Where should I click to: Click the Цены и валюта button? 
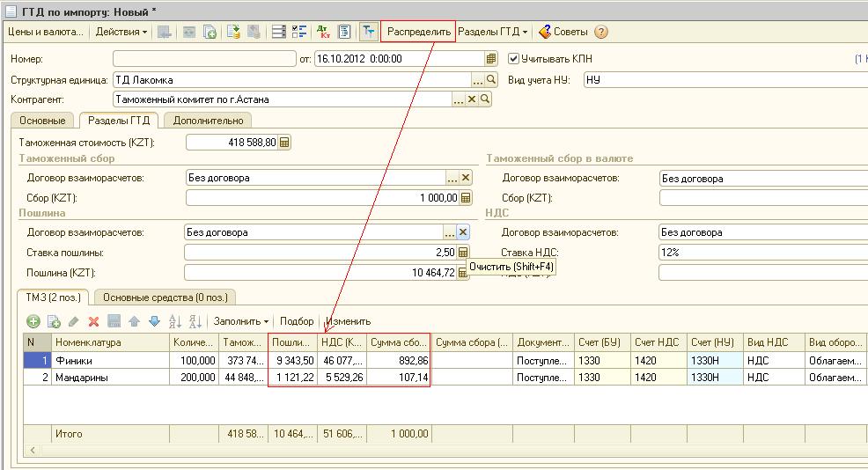tap(45, 32)
